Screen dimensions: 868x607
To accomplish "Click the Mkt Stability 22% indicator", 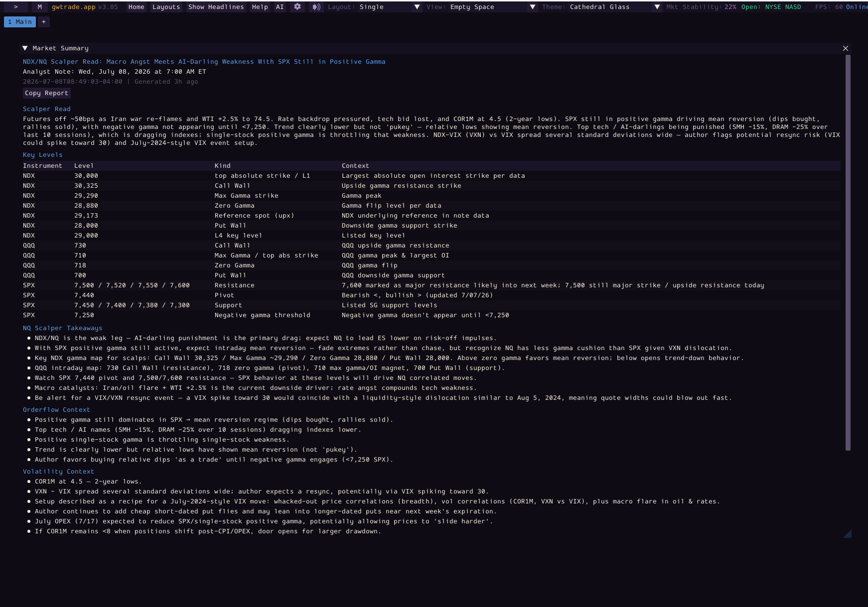I will coord(701,7).
